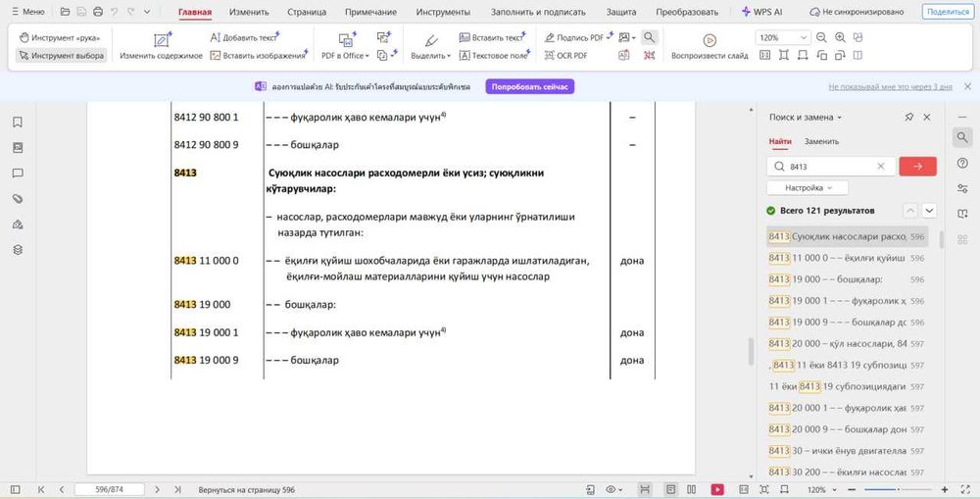The height and width of the screenshot is (499, 980).
Task: Open Text Field tool (Текстовое поле)
Action: 493,56
